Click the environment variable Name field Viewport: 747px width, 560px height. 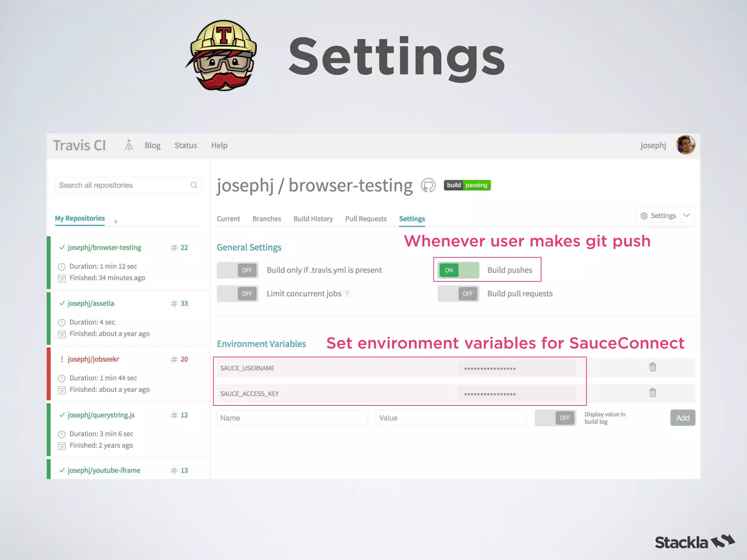[x=292, y=418]
